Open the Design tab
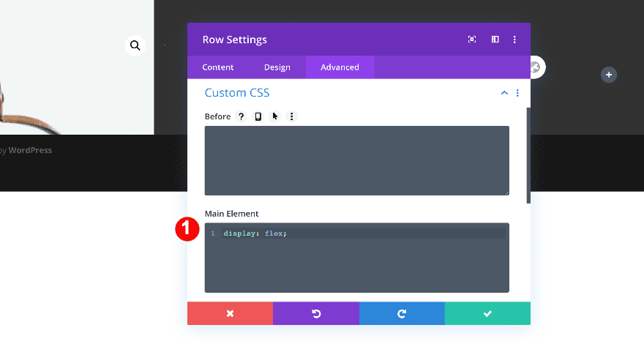The width and height of the screenshot is (644, 344). [x=277, y=67]
